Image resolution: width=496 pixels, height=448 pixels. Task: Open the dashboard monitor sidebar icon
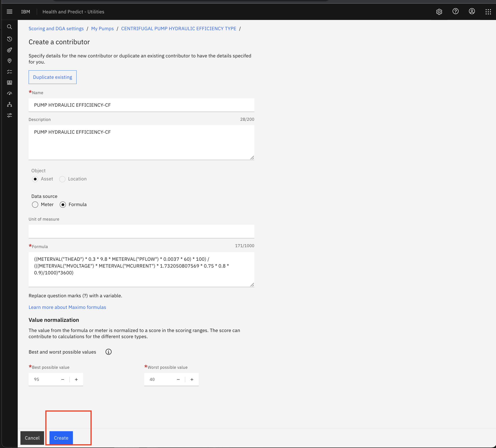point(10,82)
